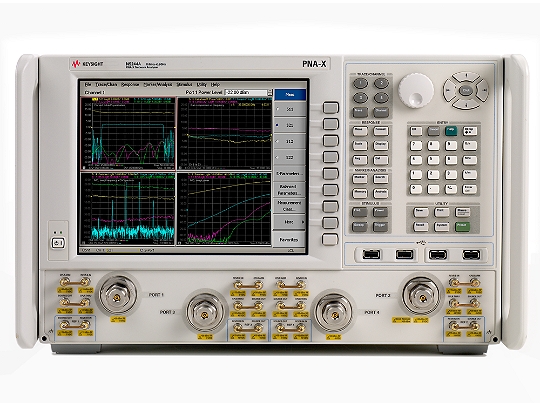Push the Power stimulus hardkey

click(381, 212)
